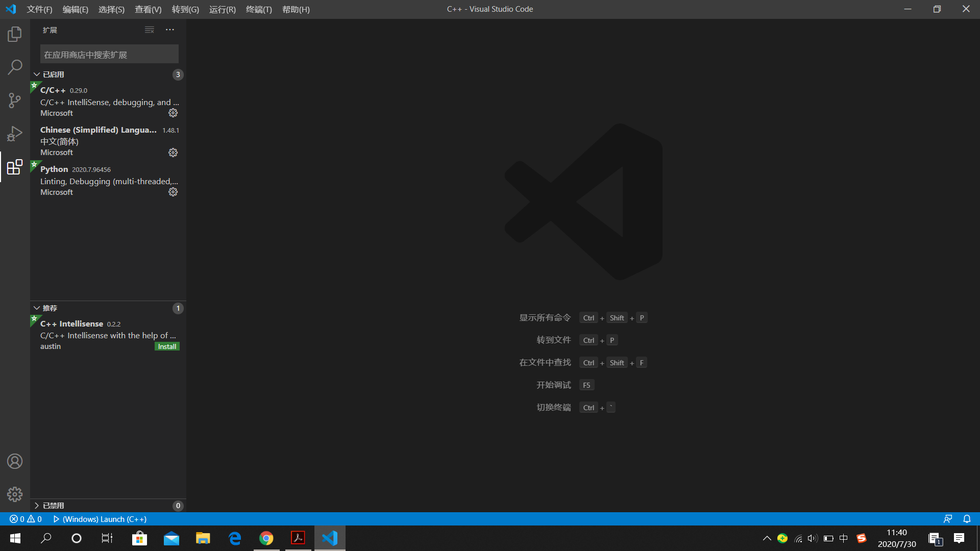Click the extension marketplace search box
Screen dimensions: 980x551
(109, 54)
